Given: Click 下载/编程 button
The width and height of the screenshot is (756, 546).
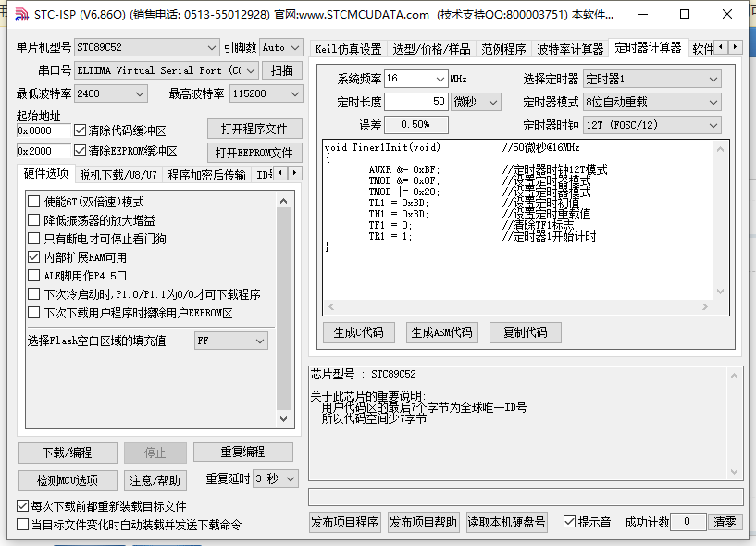Looking at the screenshot, I should tap(67, 453).
